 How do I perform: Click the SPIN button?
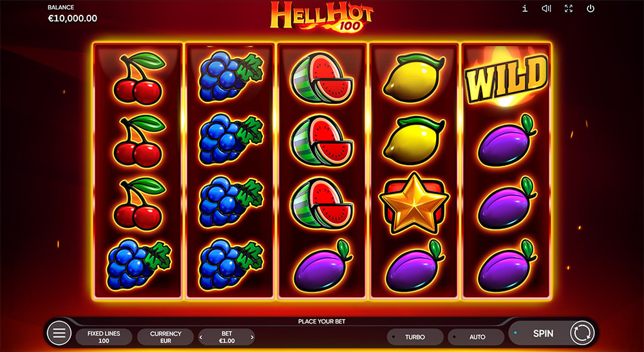[x=543, y=333]
